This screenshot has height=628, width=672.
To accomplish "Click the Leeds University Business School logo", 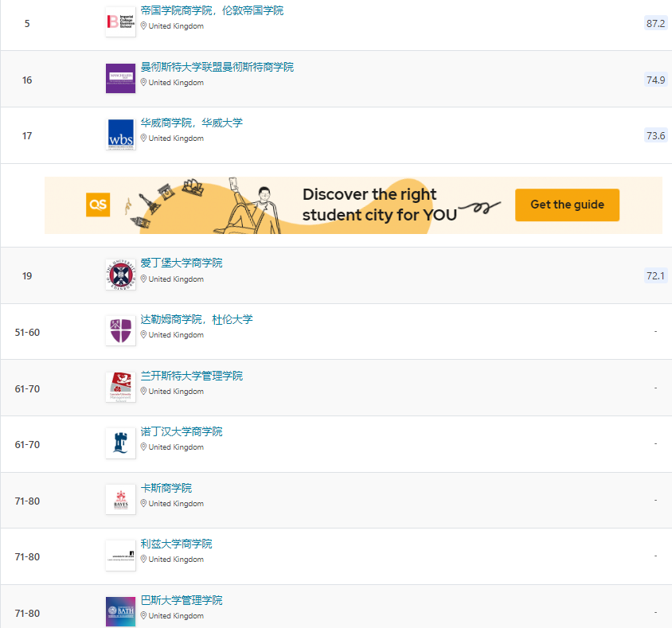I will pyautogui.click(x=120, y=555).
